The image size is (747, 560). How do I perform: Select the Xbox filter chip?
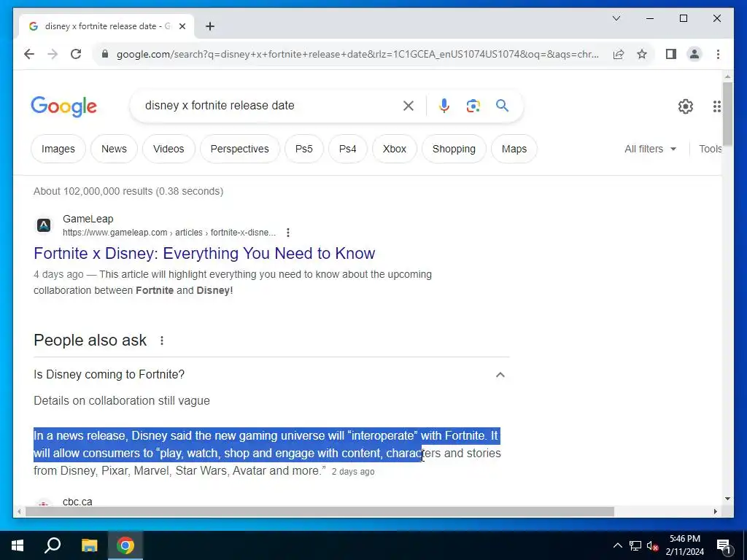395,149
